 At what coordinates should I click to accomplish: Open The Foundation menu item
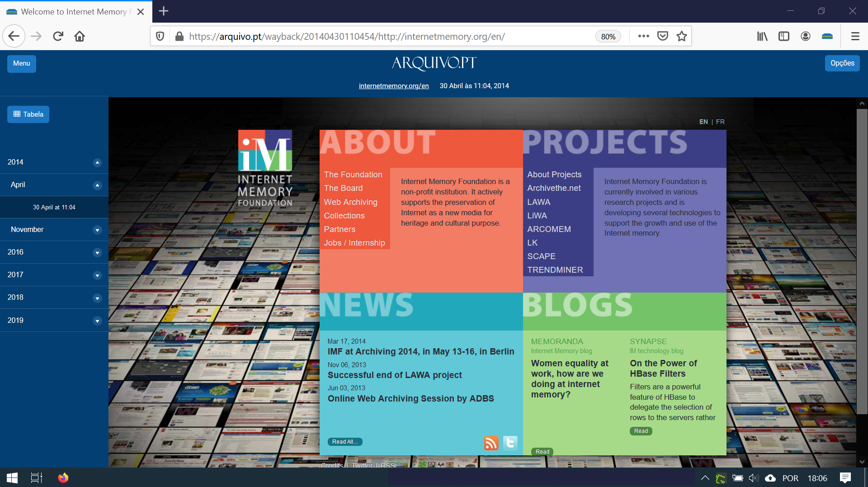click(x=353, y=175)
